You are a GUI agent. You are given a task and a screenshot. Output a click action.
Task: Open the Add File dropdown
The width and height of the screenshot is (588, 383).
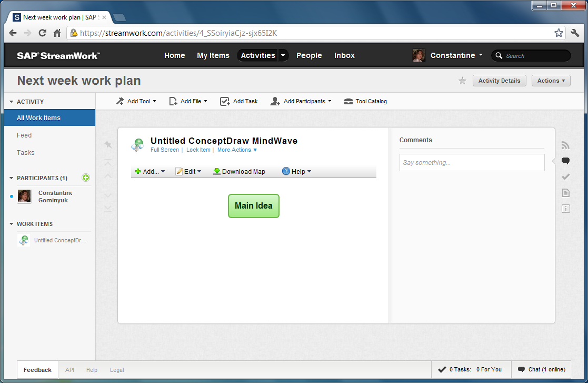point(188,101)
